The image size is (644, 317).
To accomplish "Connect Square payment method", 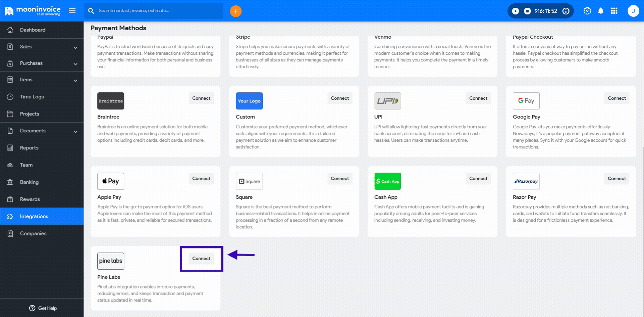I will (340, 179).
